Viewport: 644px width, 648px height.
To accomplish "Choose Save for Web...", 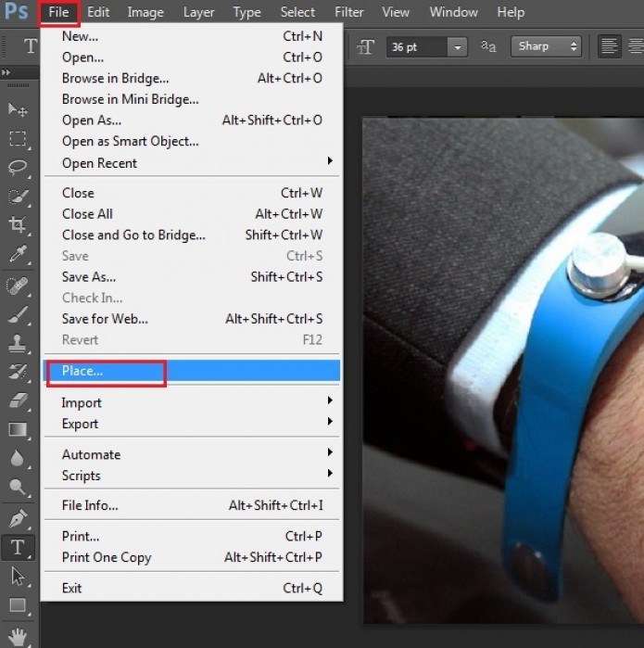I will [x=192, y=319].
